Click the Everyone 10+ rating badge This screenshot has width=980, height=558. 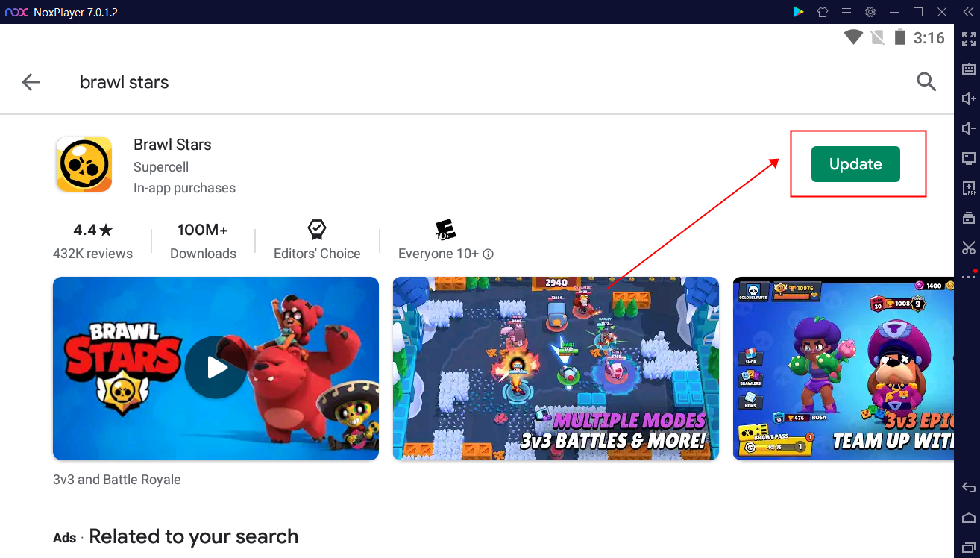click(445, 229)
